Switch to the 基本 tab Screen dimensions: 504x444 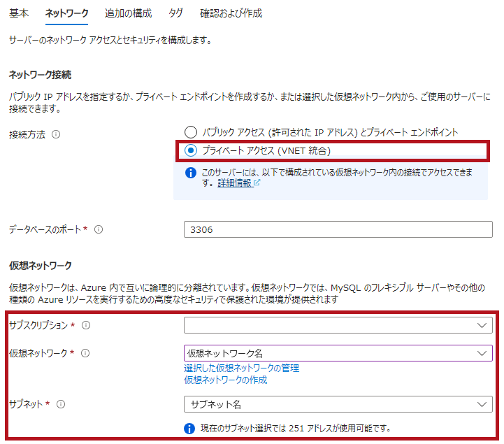(x=20, y=13)
